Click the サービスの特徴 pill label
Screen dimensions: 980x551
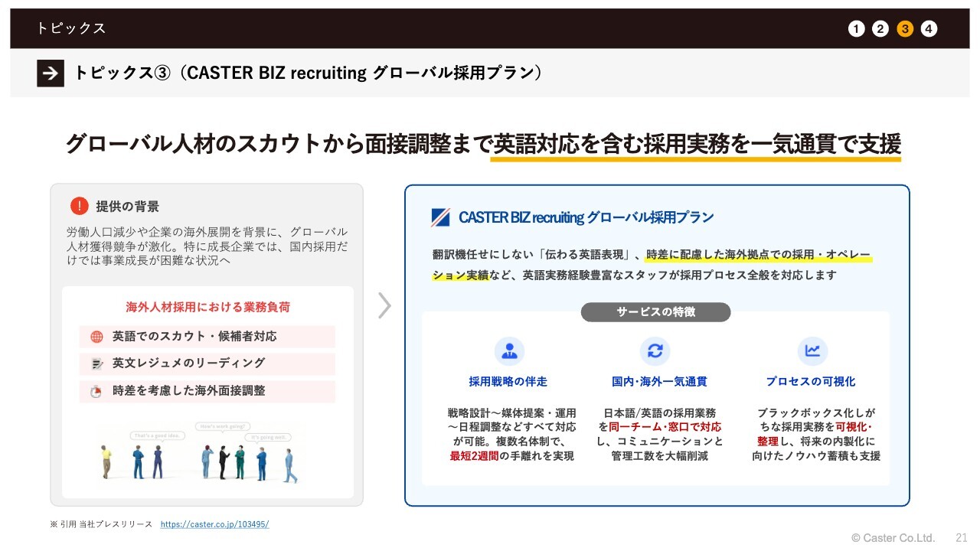655,312
